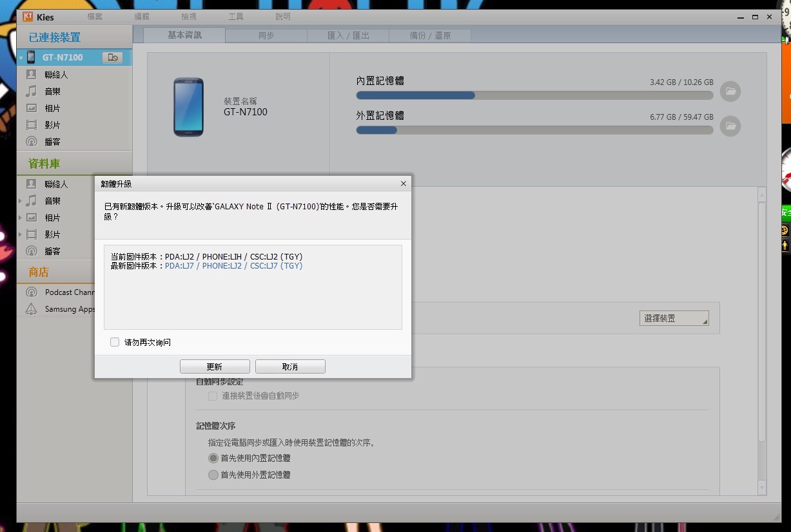The image size is (791, 532).
Task: Open the 選擇裝置 dropdown
Action: [x=674, y=318]
